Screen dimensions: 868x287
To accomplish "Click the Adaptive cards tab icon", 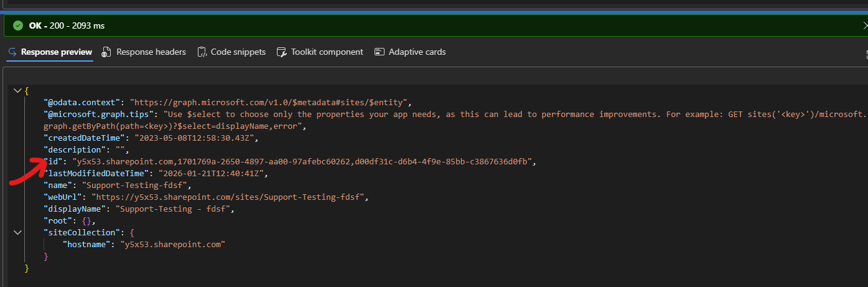I will click(x=380, y=52).
